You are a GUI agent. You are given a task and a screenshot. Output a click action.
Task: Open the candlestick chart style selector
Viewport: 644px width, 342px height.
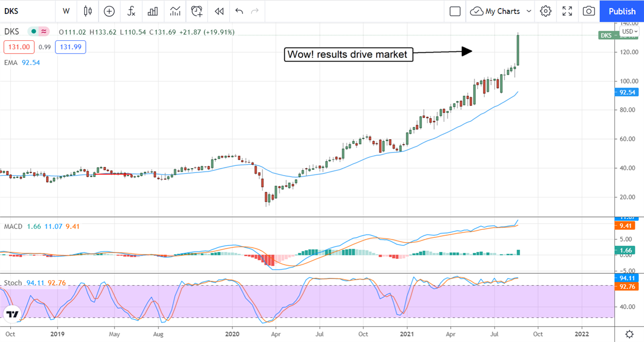pyautogui.click(x=88, y=11)
